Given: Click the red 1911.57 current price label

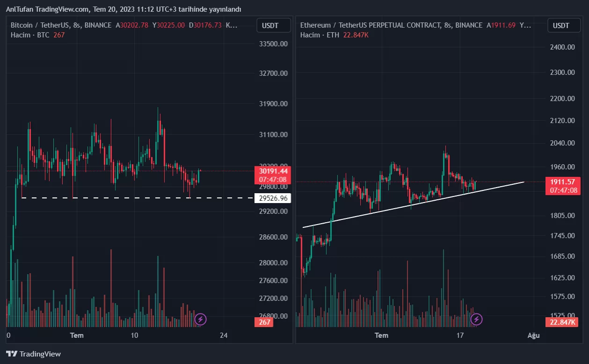Looking at the screenshot, I should coord(563,182).
